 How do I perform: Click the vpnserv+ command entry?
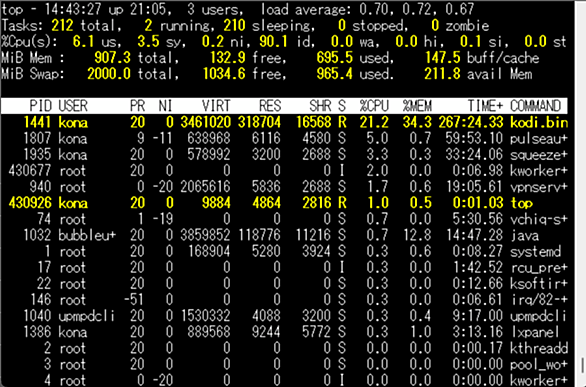click(539, 187)
